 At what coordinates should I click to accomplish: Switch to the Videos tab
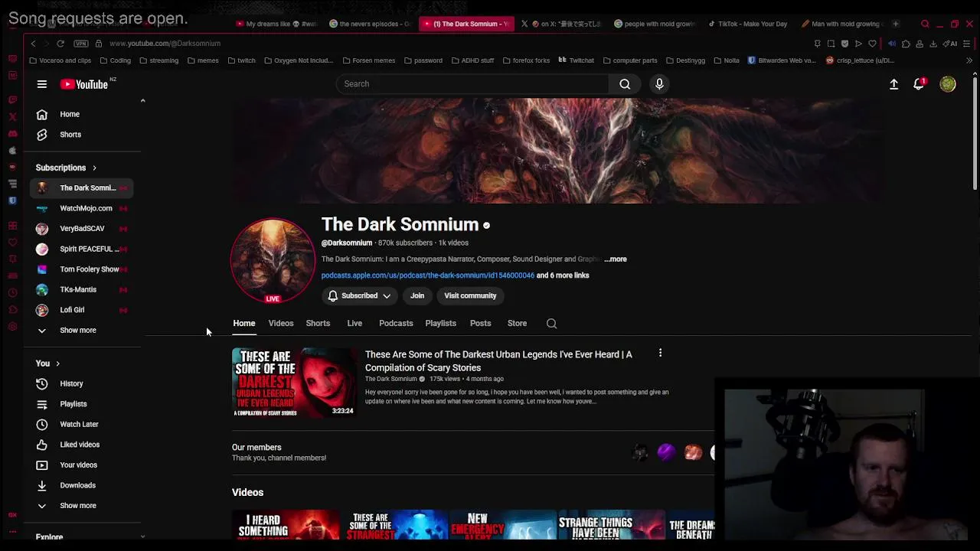click(281, 323)
